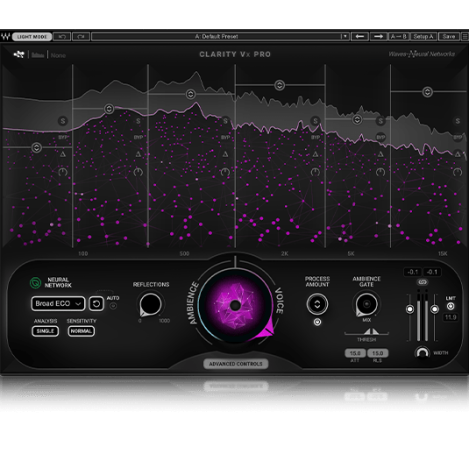Screen dimensions: 469x469
Task: Save the current preset
Action: coord(449,36)
